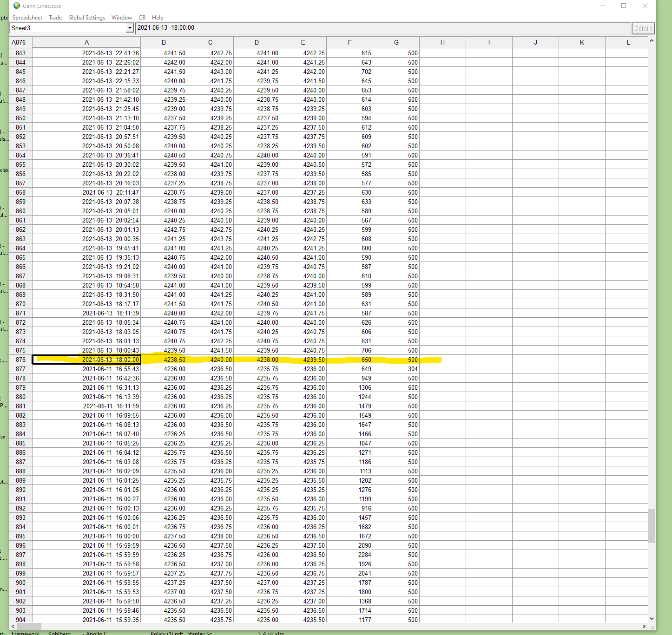Click cell D876 showing 4238.00
Viewport: 672px width, 635px height.
(x=257, y=360)
